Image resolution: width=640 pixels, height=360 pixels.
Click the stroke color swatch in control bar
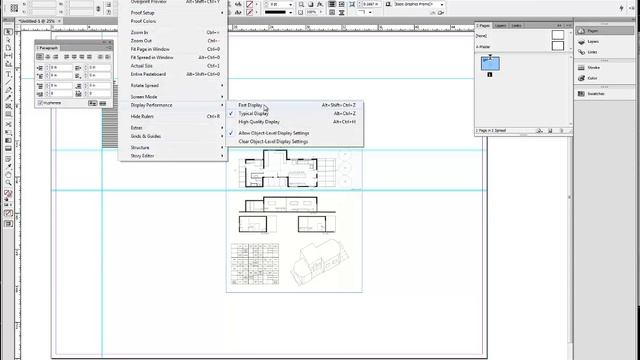click(x=249, y=12)
